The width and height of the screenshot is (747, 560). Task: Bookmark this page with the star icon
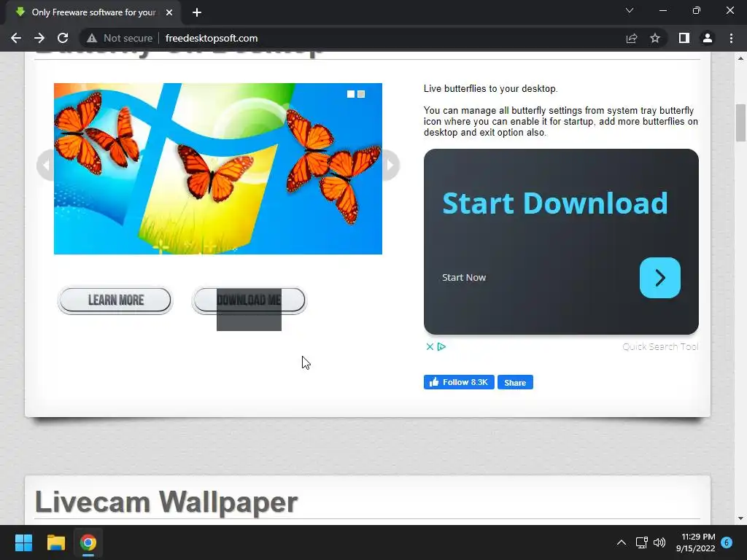coord(655,38)
